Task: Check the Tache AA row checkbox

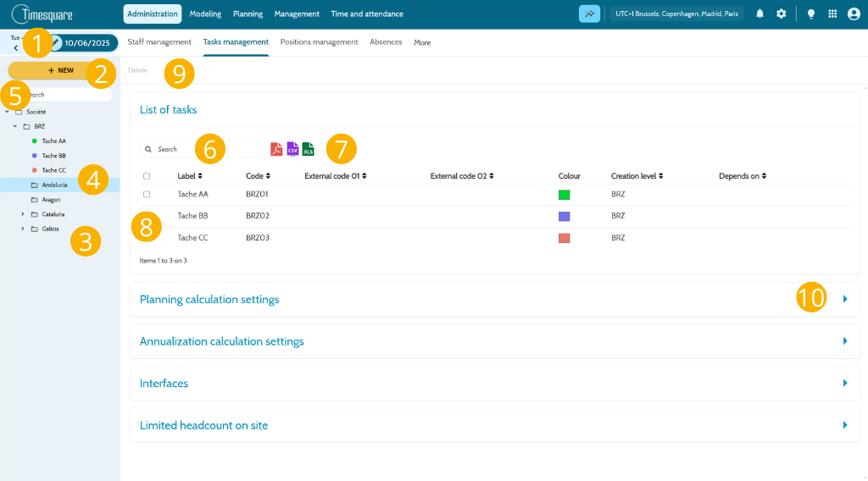Action: (147, 195)
